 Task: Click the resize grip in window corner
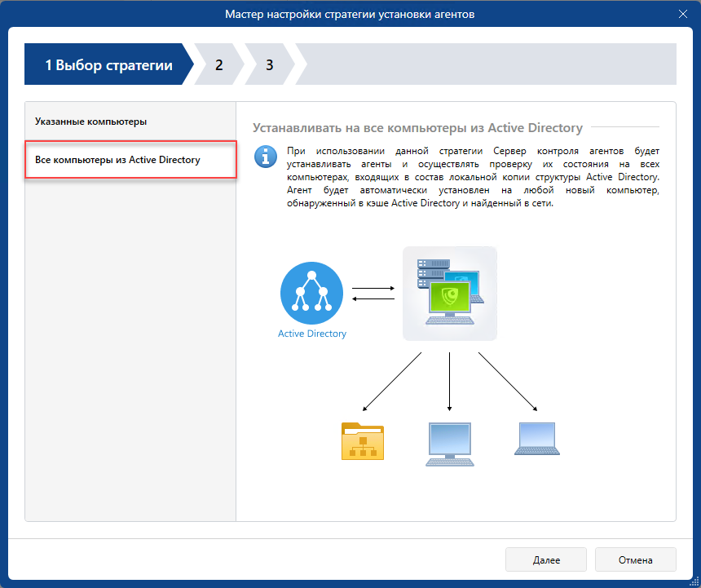tap(694, 581)
